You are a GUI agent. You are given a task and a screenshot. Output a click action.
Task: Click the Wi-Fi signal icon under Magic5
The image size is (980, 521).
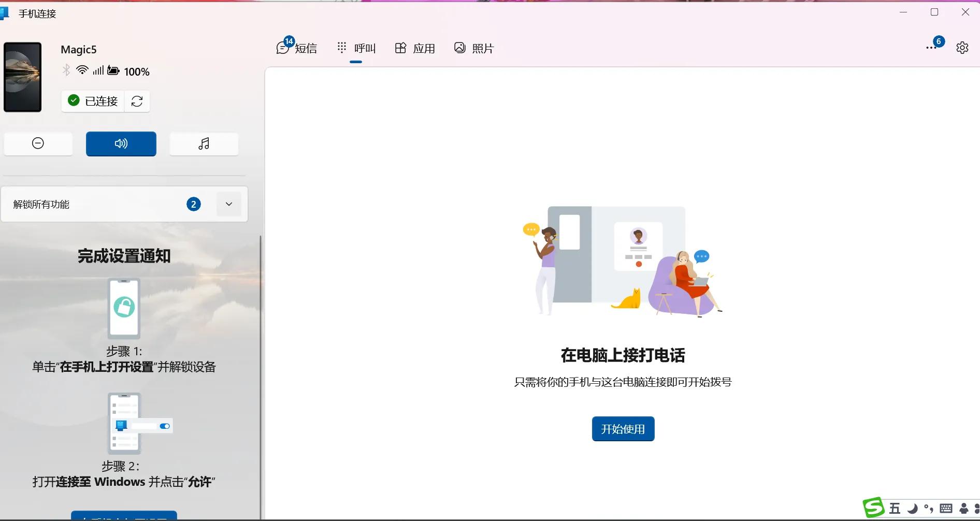[82, 70]
